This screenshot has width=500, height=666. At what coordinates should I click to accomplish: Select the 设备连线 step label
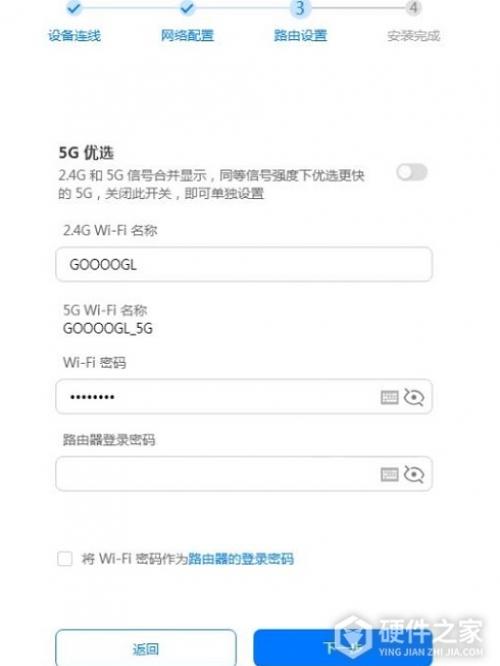74,35
